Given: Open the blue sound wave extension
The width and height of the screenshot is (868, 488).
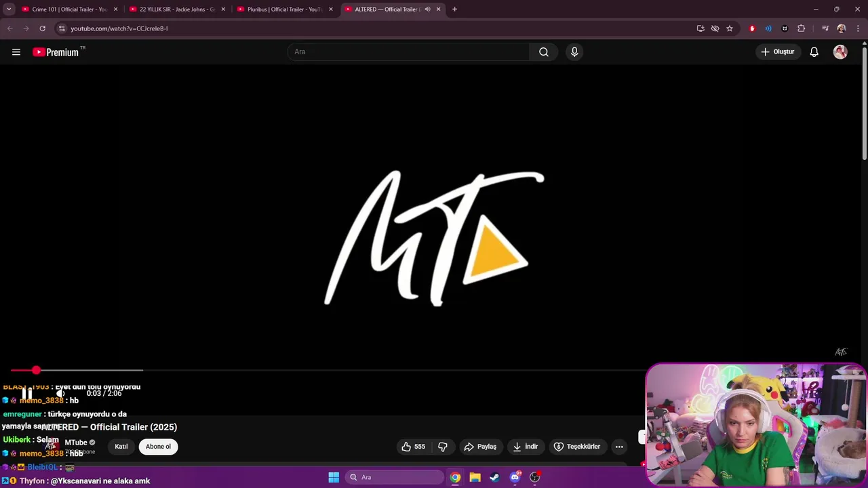Looking at the screenshot, I should tap(768, 28).
